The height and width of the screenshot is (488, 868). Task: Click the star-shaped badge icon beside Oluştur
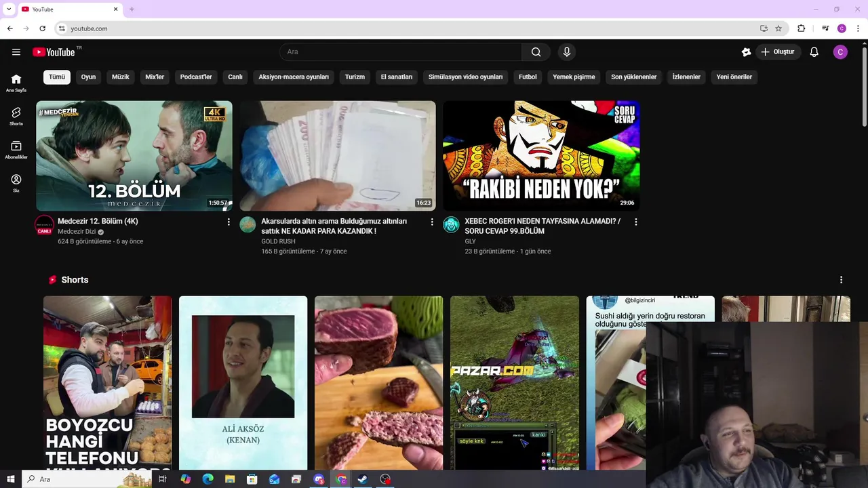coord(747,52)
